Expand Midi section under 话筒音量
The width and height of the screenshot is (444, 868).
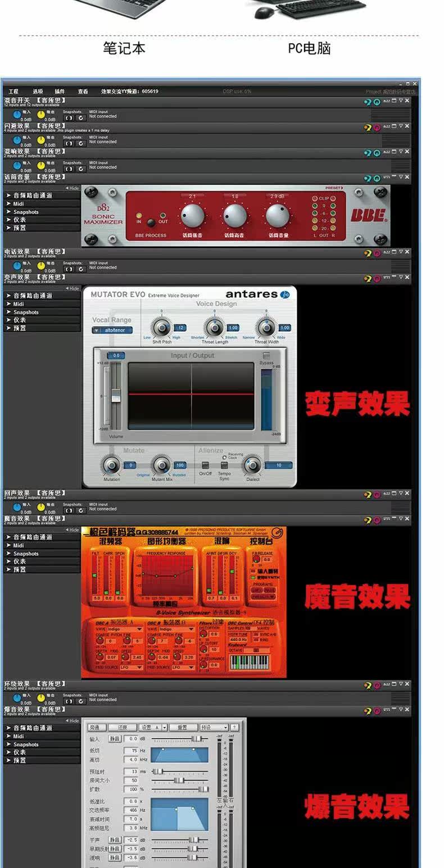click(x=42, y=204)
